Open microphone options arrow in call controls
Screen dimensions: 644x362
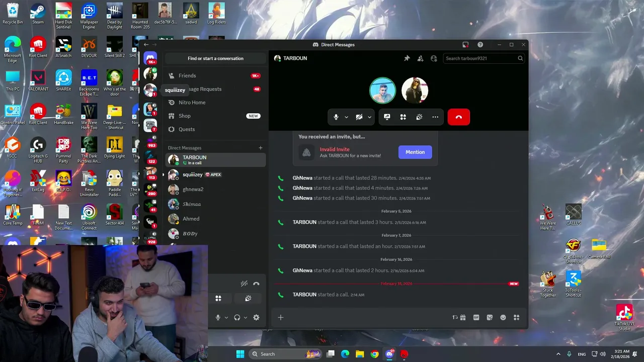[346, 117]
